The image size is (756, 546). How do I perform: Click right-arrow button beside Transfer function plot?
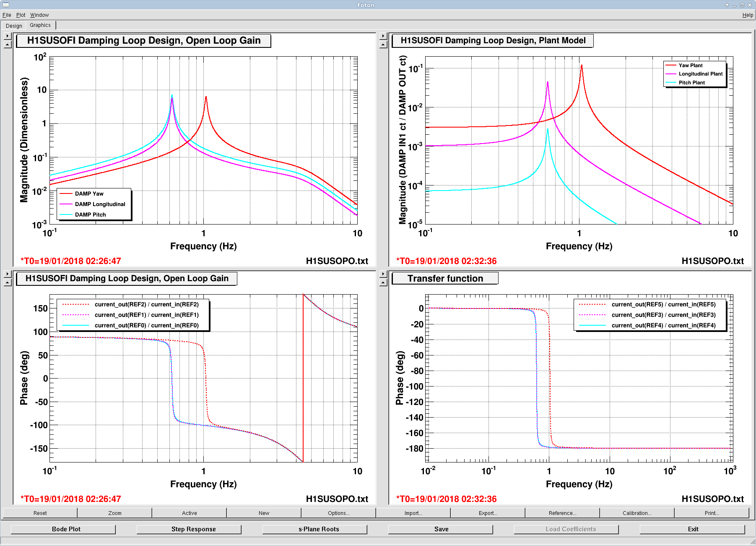point(383,274)
